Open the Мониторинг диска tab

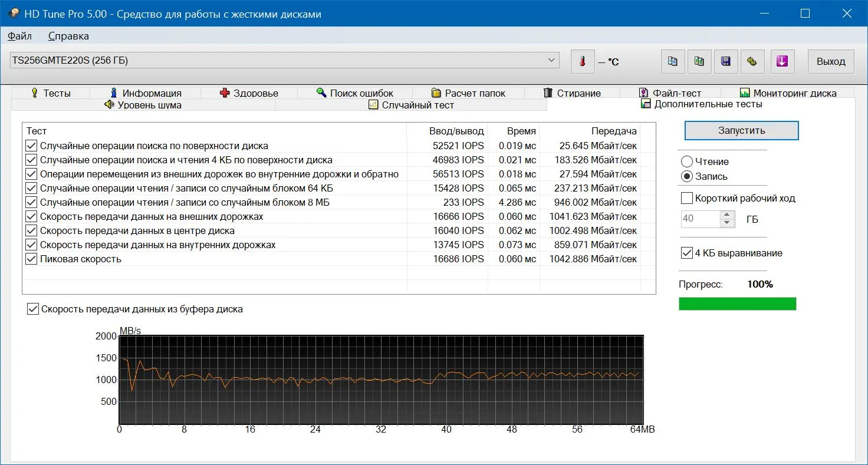788,93
